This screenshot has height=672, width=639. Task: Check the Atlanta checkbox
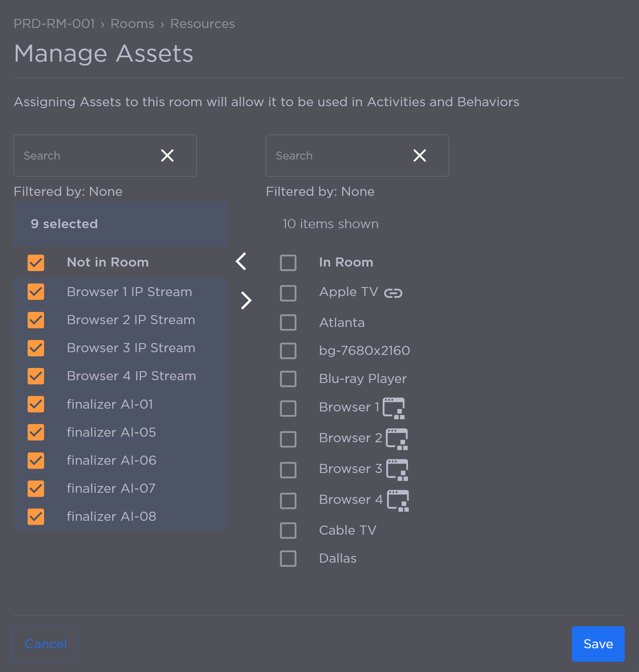click(x=288, y=323)
